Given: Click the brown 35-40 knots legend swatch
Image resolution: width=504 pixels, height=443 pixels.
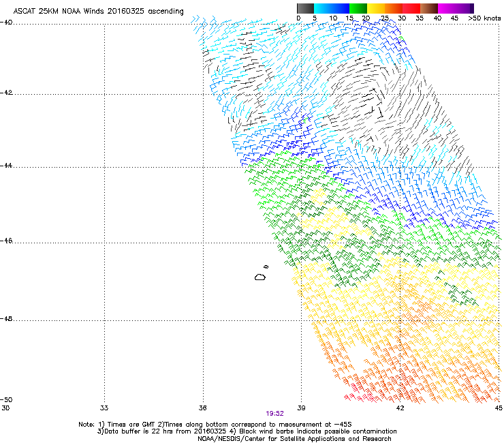Looking at the screenshot, I should click(x=429, y=8).
